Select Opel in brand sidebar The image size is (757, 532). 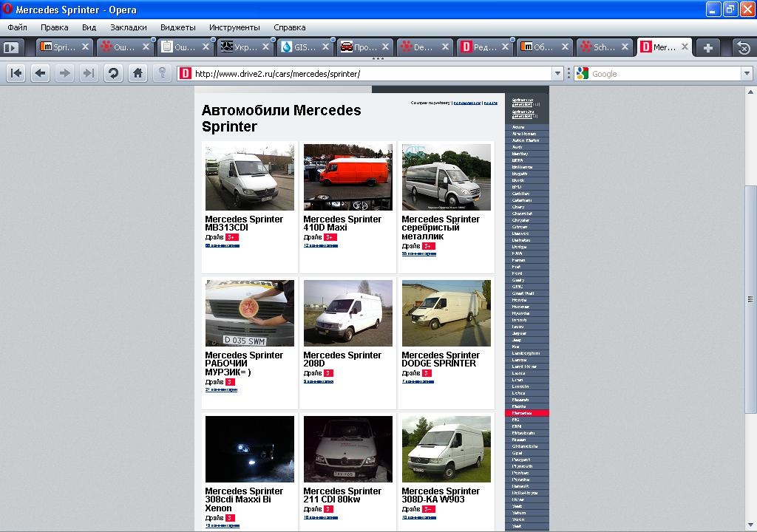point(517,453)
